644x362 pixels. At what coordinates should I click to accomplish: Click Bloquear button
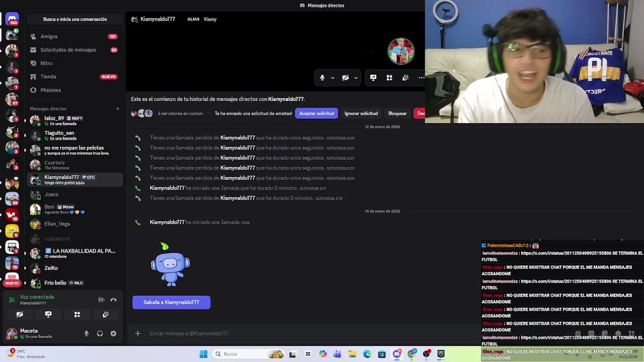[x=397, y=114]
